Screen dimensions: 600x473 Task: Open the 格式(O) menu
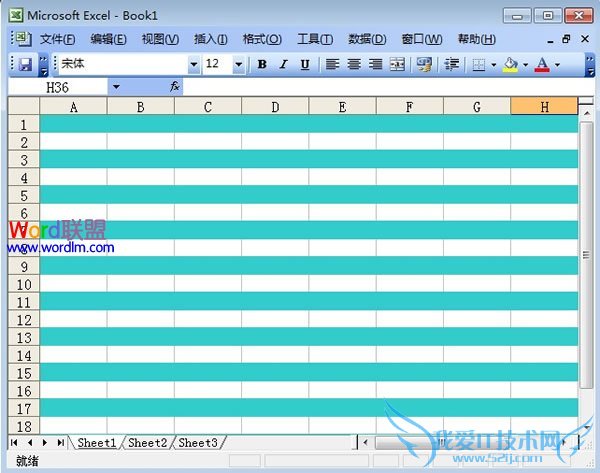point(262,39)
